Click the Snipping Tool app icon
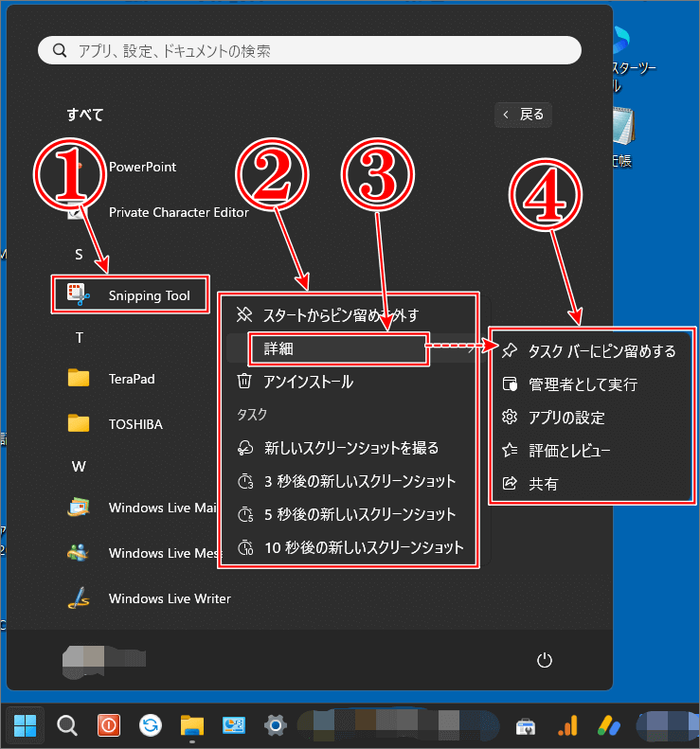The width and height of the screenshot is (700, 749). tap(79, 294)
